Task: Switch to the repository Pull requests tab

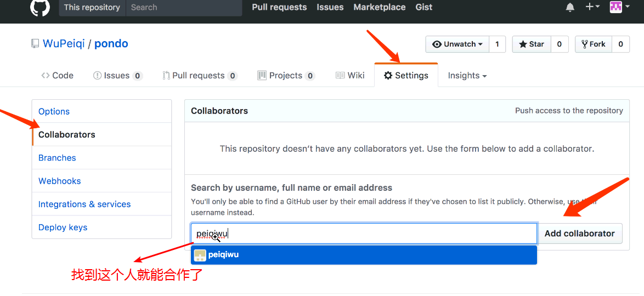Action: [200, 76]
